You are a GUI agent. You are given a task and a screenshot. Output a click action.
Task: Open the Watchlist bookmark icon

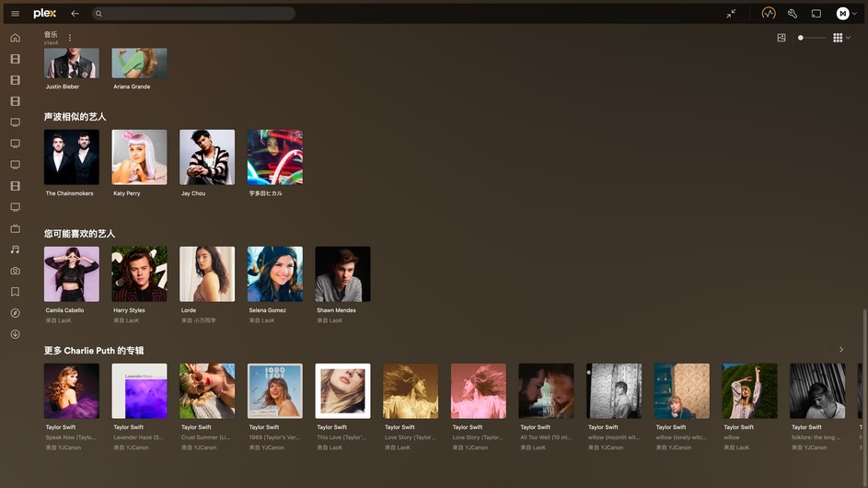click(15, 292)
